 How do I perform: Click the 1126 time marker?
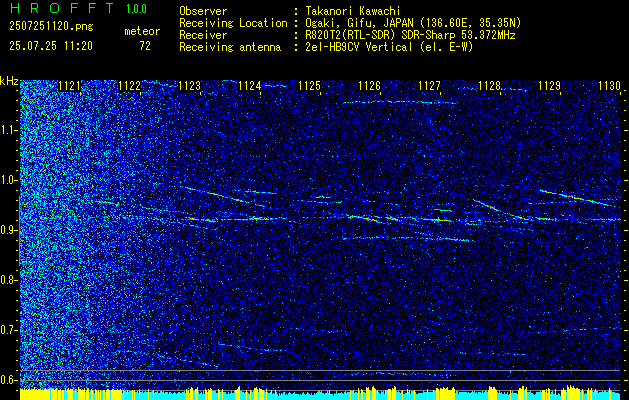tap(369, 86)
